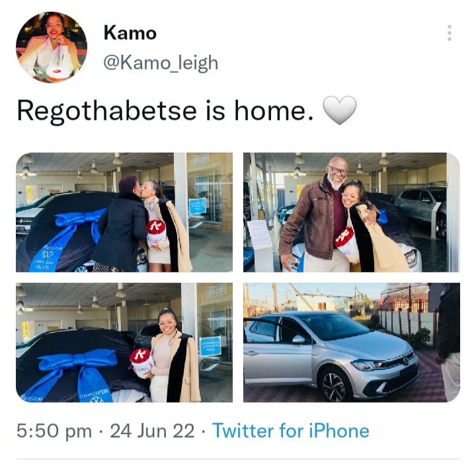The image size is (476, 472).
Task: Click the silver car's front wheel
Action: click(335, 385)
